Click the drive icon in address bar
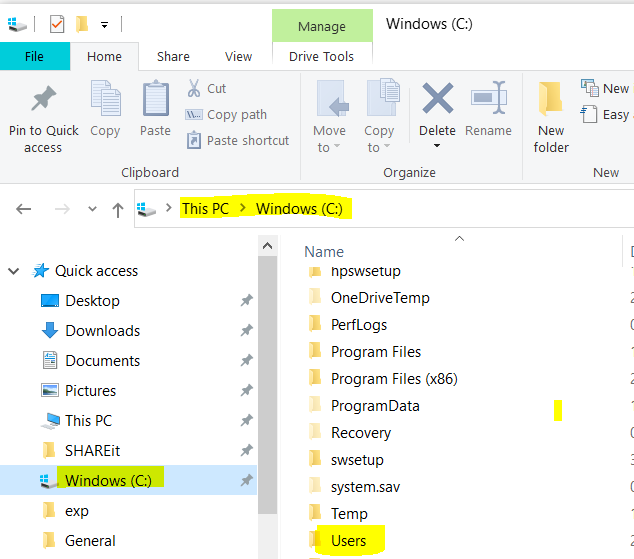 [146, 209]
